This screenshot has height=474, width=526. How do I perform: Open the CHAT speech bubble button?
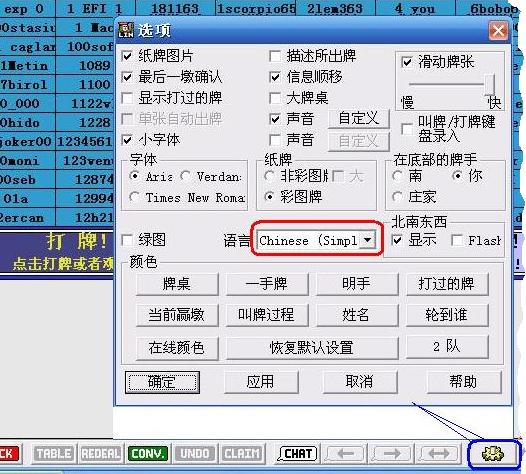tap(297, 454)
